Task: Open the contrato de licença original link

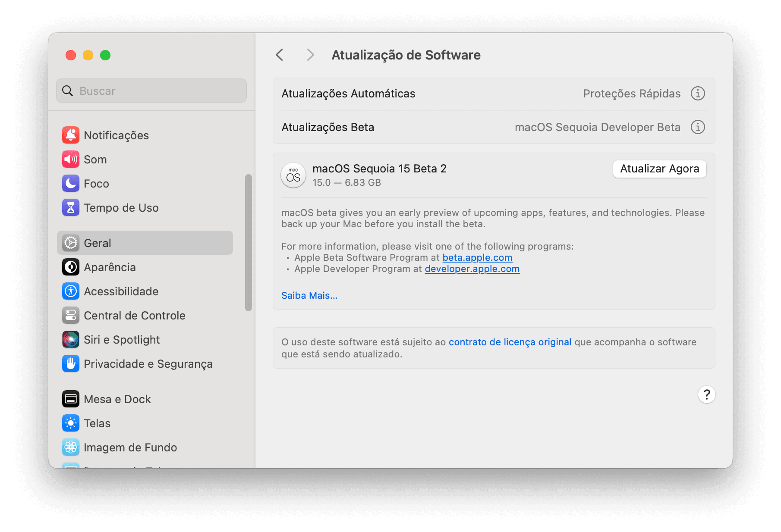Action: [510, 342]
